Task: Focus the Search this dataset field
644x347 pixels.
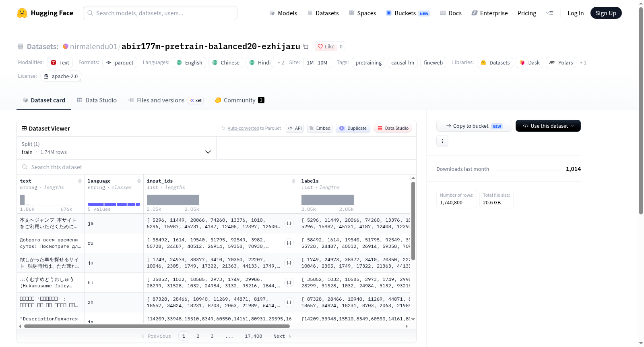Action: 217,167
